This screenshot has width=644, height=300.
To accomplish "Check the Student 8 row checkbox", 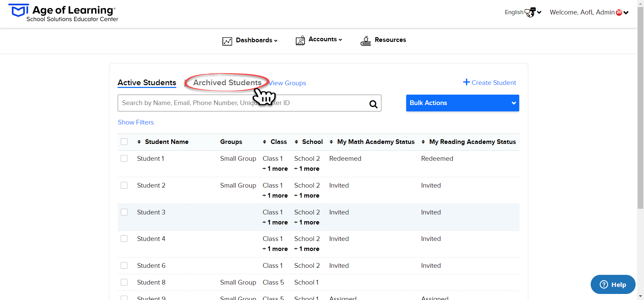I will click(x=124, y=282).
